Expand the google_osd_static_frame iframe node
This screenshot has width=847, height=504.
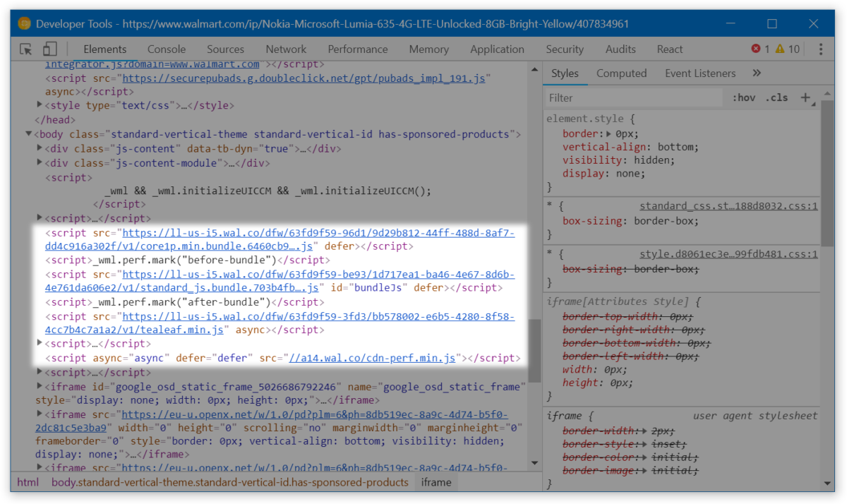39,386
